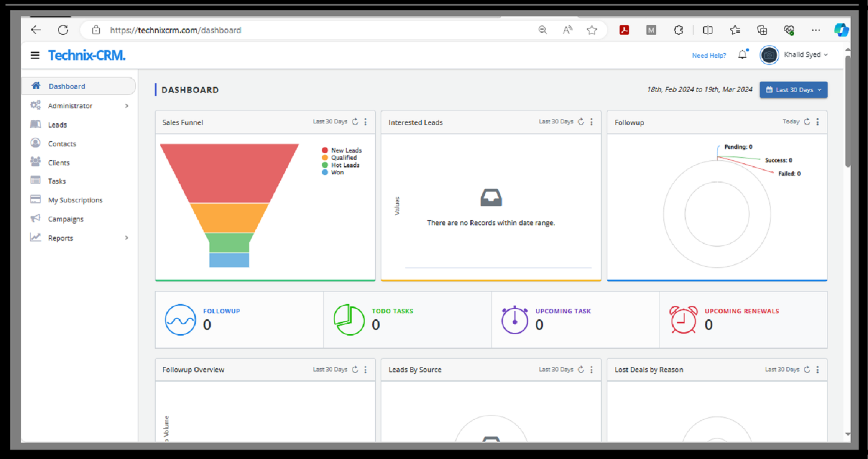Refresh the Sales Funnel widget
The image size is (868, 459).
click(x=355, y=122)
